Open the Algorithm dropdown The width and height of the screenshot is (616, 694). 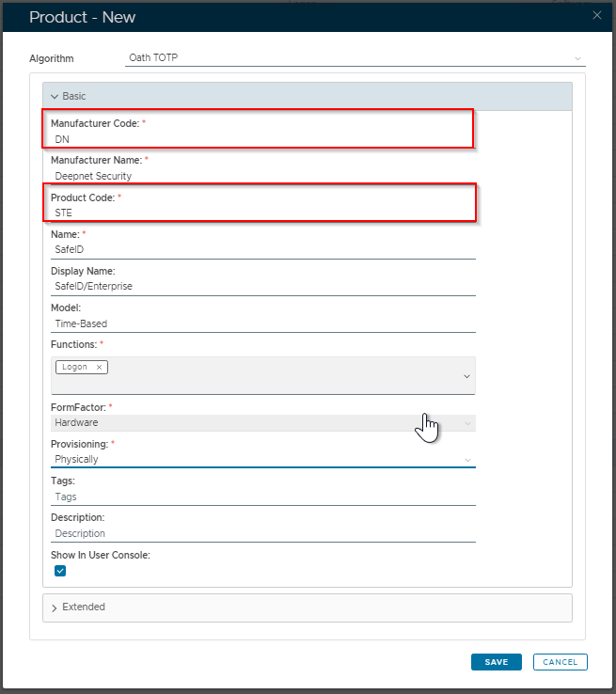coord(353,58)
